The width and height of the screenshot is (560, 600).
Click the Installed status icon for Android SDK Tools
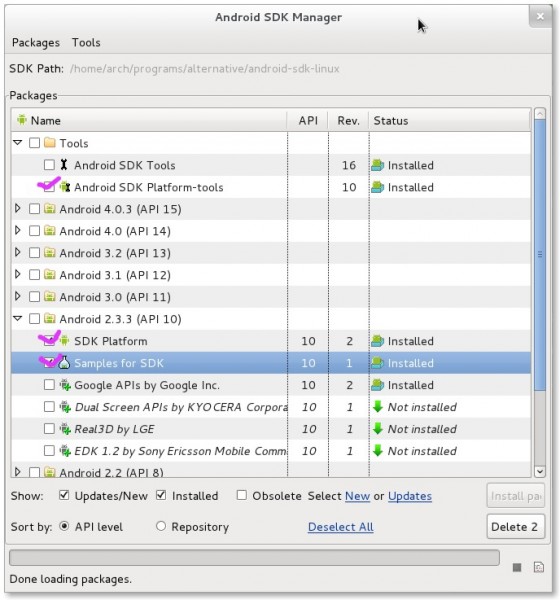pyautogui.click(x=377, y=165)
